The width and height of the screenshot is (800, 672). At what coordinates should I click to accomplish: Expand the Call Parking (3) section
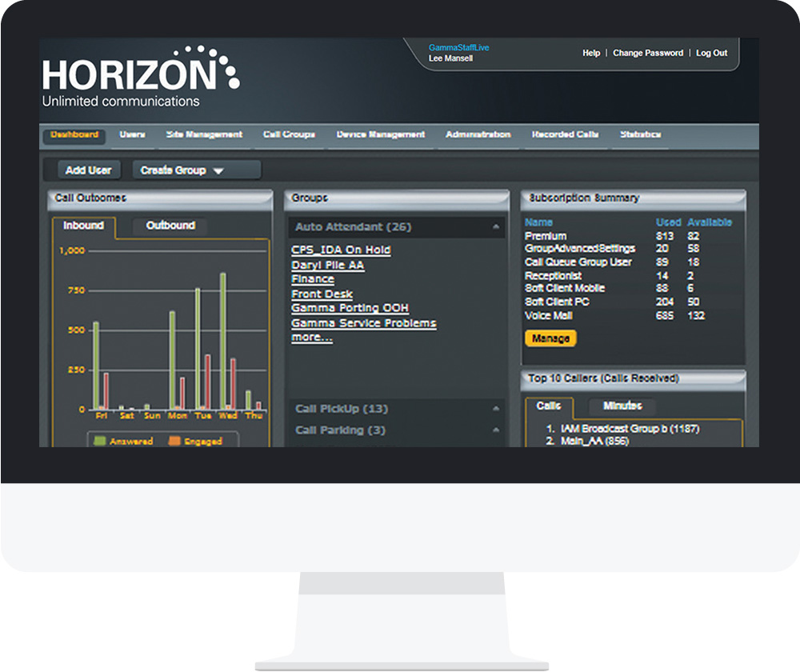[397, 430]
